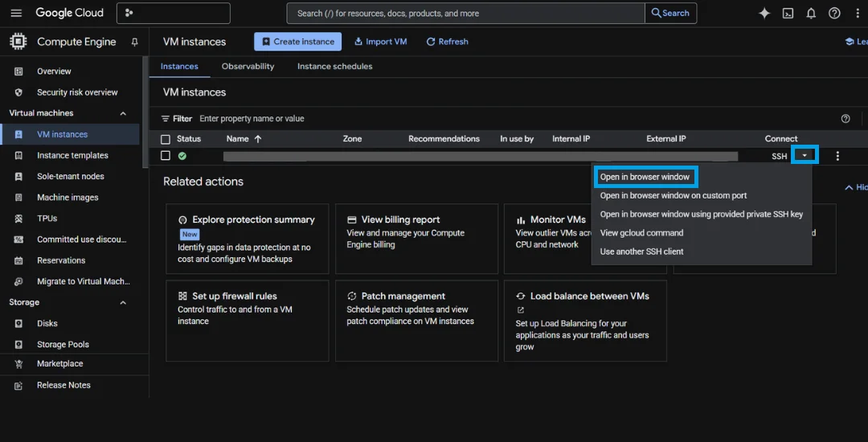Toggle the select-all checkbox in table header

tap(165, 139)
